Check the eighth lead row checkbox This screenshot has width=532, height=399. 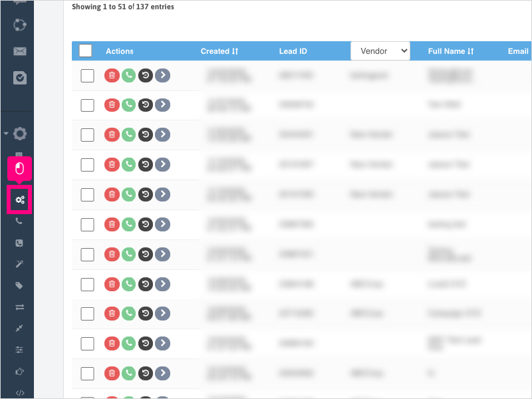tap(87, 285)
